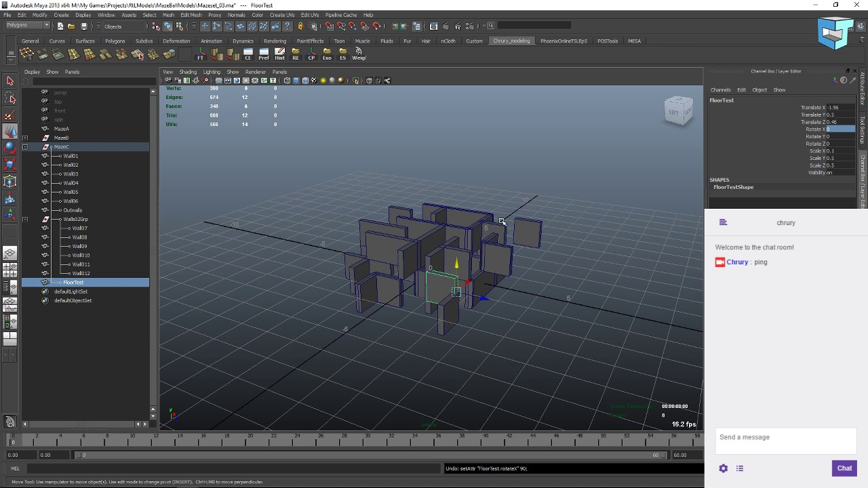The width and height of the screenshot is (868, 488).
Task: Collapse the MazeB node
Action: [25, 138]
